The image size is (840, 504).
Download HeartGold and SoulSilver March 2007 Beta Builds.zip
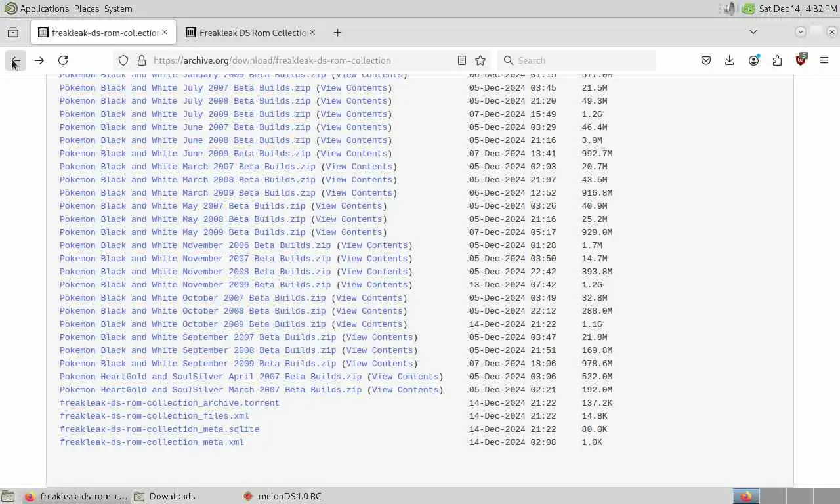pyautogui.click(x=211, y=390)
